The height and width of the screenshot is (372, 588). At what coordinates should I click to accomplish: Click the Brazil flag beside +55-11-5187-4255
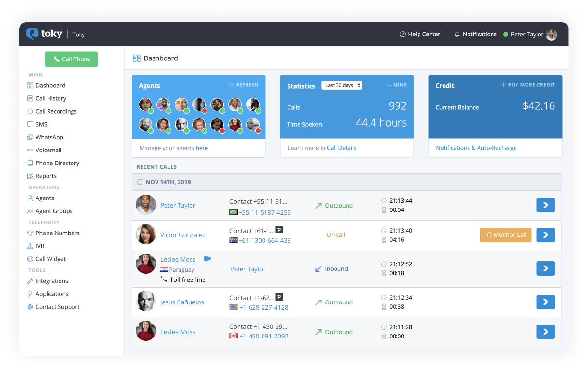234,212
